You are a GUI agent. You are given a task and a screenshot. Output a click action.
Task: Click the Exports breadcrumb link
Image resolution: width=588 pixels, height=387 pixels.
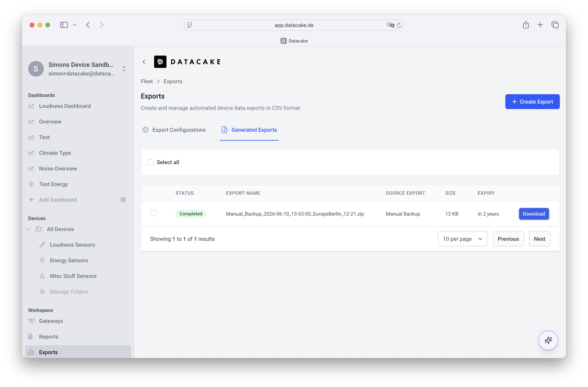click(x=173, y=81)
